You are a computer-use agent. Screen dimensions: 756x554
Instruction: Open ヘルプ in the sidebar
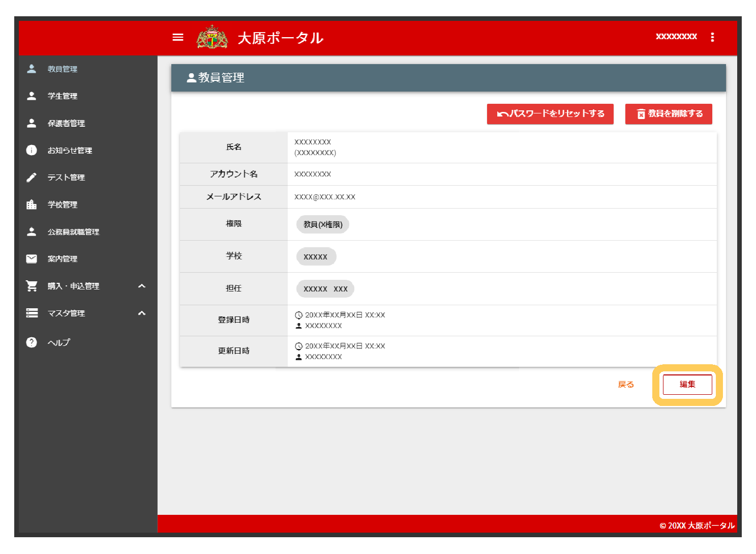pos(59,342)
